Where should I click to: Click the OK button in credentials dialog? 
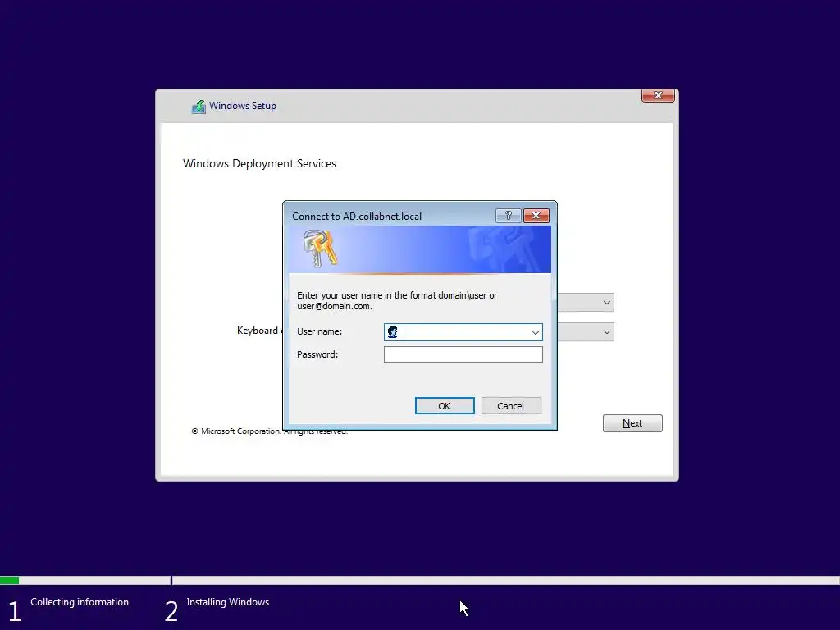445,405
